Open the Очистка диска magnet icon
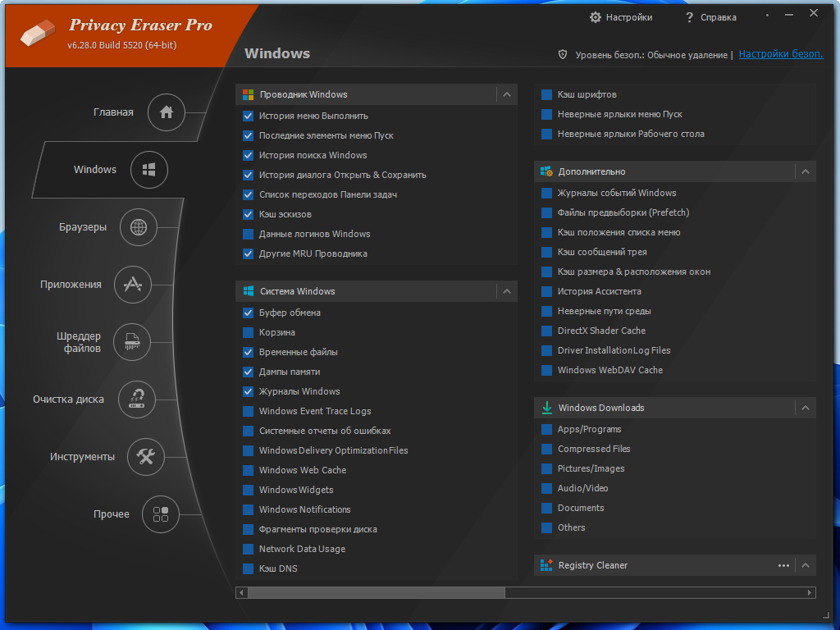Screen dimensions: 840x630 (137, 399)
